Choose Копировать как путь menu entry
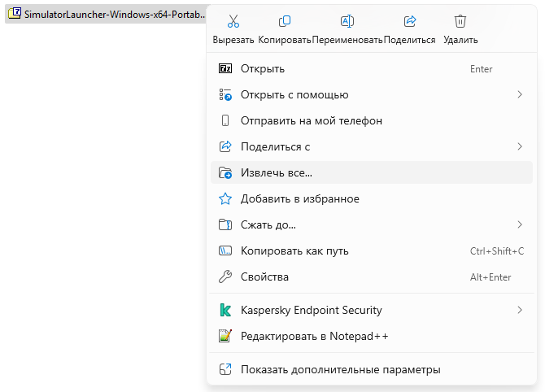The width and height of the screenshot is (545, 392). 294,250
